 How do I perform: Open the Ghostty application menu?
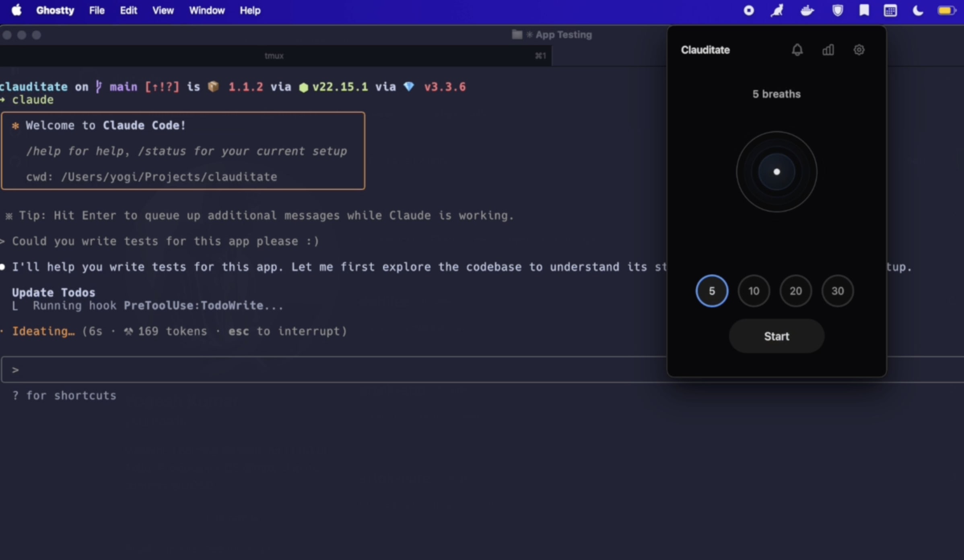click(x=55, y=10)
